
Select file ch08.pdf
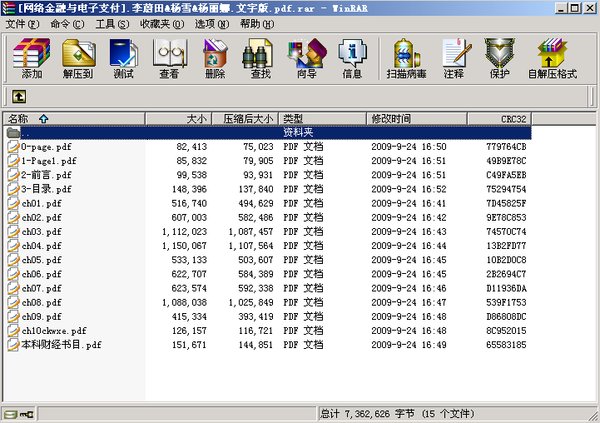[x=41, y=302]
